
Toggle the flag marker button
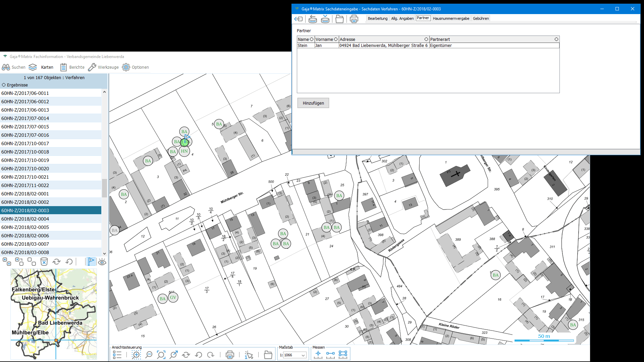(91, 261)
